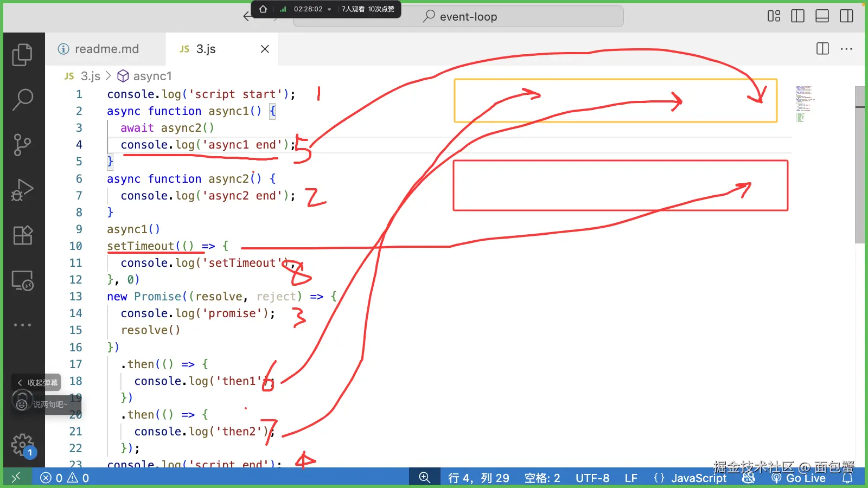Close the 3.js tab
The image size is (868, 488).
pos(265,49)
